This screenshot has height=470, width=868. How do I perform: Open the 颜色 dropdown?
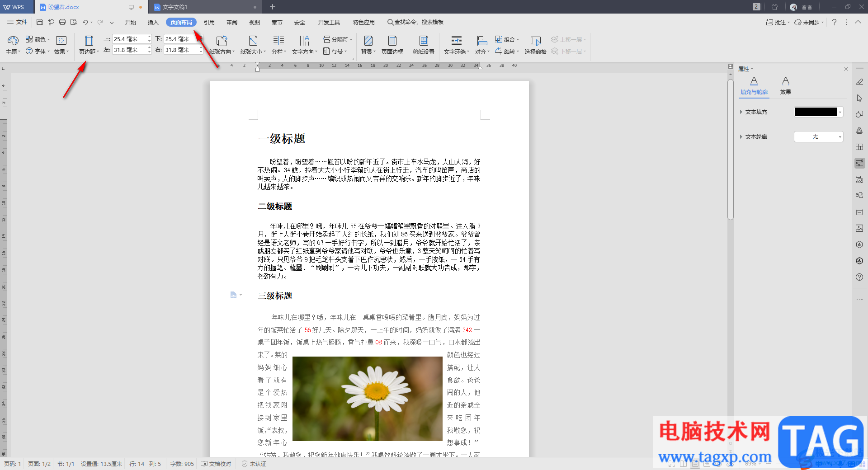tap(38, 39)
